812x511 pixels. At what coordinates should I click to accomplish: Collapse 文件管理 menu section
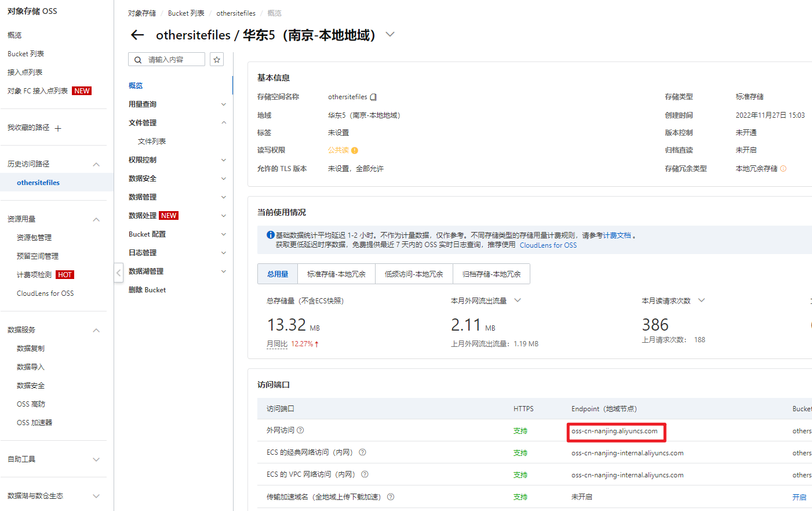click(x=223, y=123)
